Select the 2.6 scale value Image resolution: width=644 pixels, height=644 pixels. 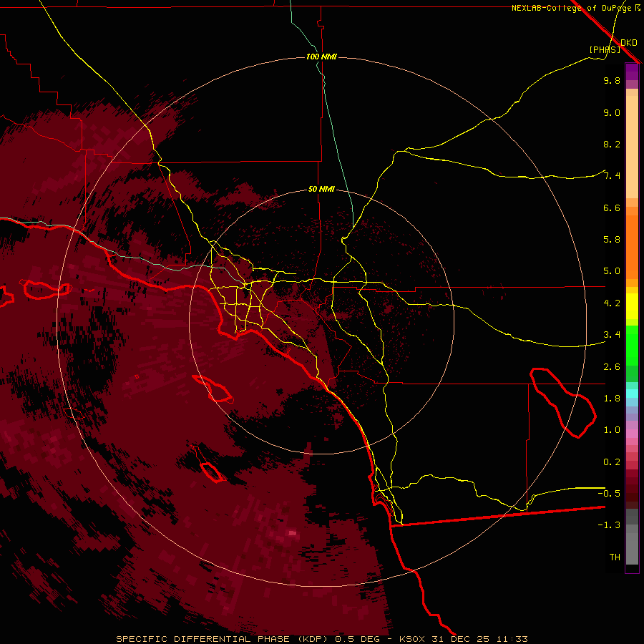click(612, 367)
